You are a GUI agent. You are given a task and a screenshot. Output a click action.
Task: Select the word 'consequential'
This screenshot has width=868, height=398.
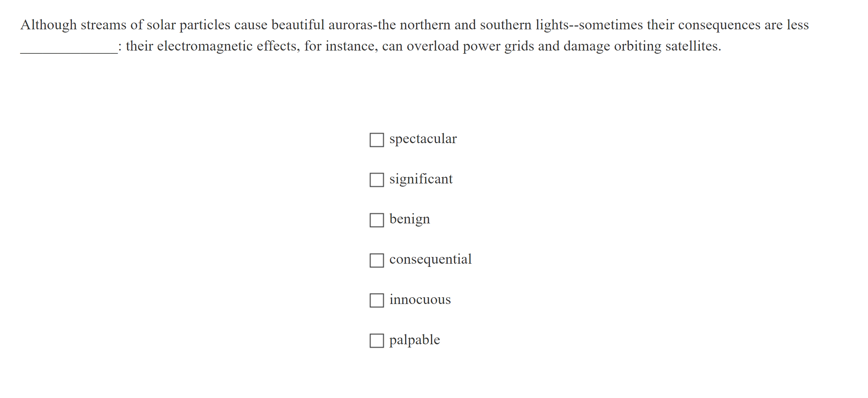click(430, 259)
